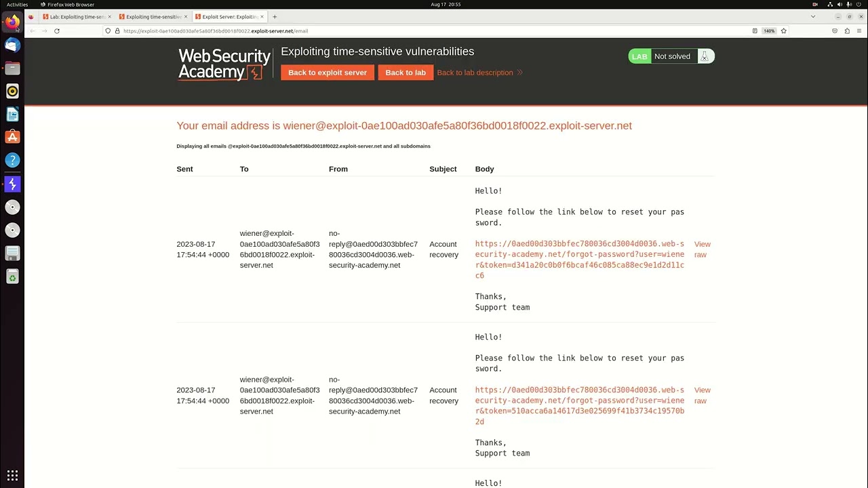868x488 pixels.
Task: Click the volume icon in top bar
Action: (841, 5)
